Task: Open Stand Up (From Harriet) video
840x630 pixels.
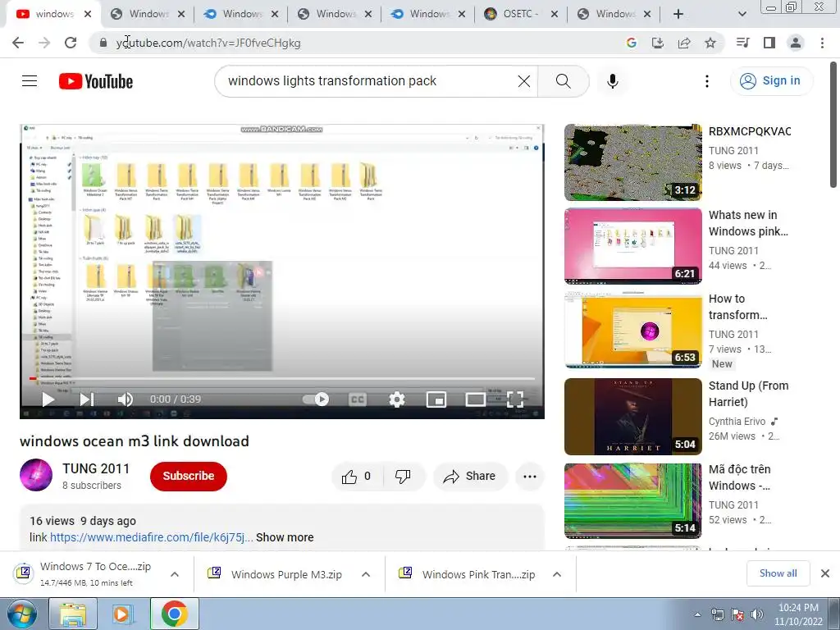Action: 632,417
